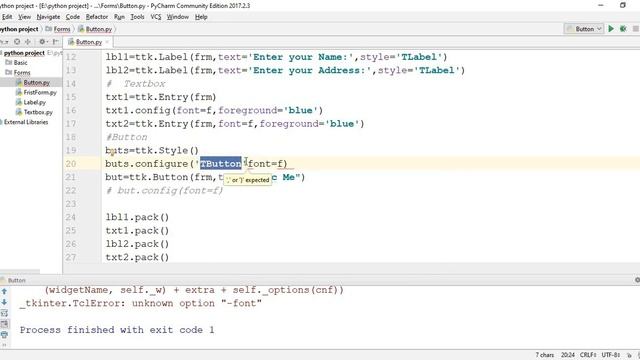The width and height of the screenshot is (640, 360).
Task: Open the Refactor menu
Action: pos(97,17)
